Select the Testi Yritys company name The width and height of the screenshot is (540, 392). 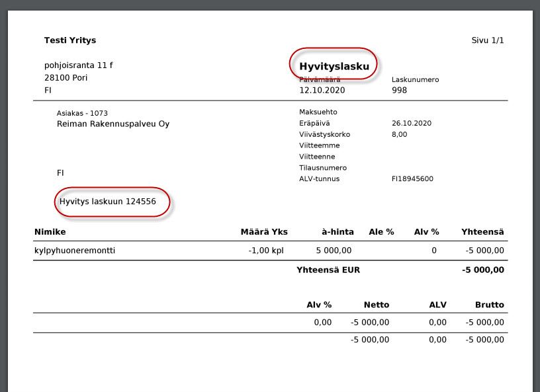(x=70, y=40)
